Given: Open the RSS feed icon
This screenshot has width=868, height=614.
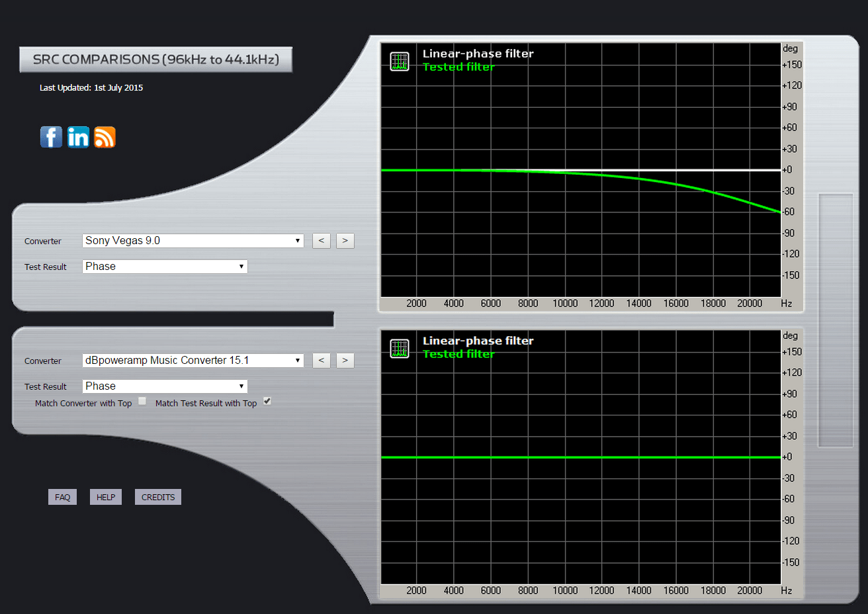Looking at the screenshot, I should [x=104, y=137].
